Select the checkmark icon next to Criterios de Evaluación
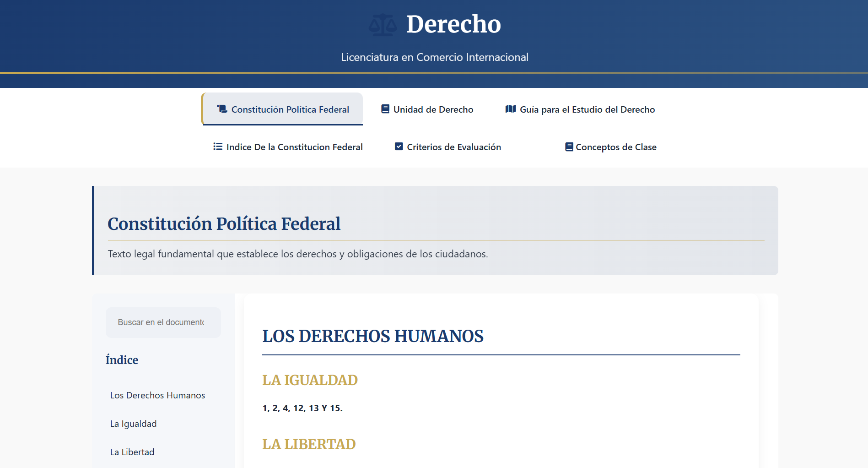The width and height of the screenshot is (868, 468). pyautogui.click(x=399, y=147)
